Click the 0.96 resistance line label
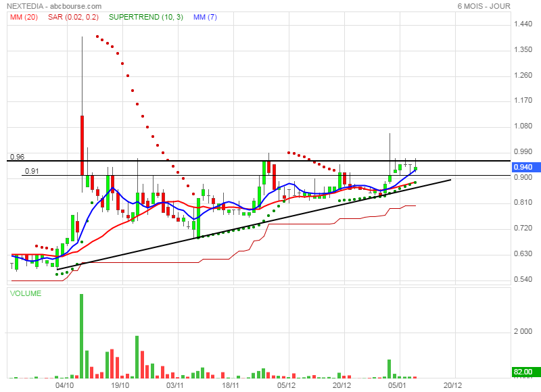Image resolution: width=541 pixels, height=392 pixels. point(18,157)
